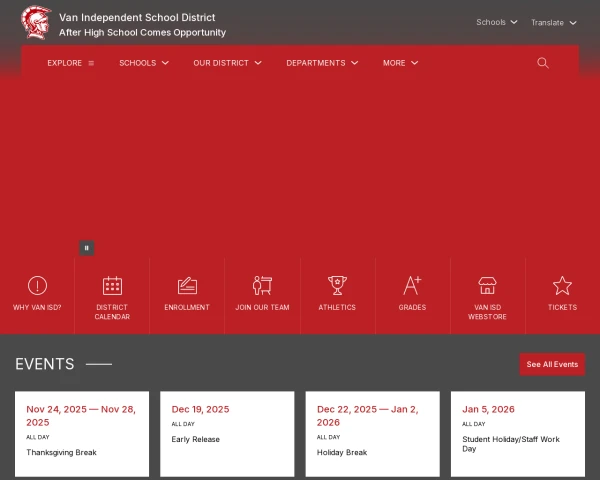Open the Explore hamburger menu

(x=70, y=63)
